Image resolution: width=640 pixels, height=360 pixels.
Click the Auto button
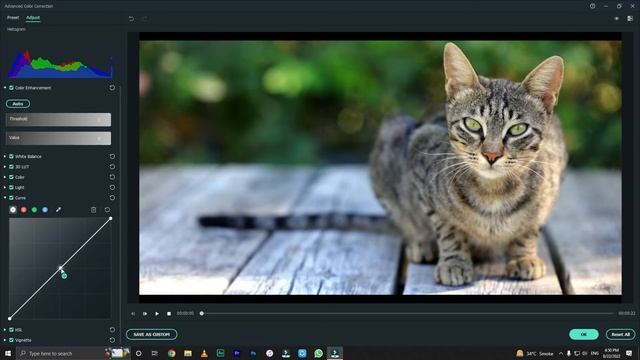tap(18, 104)
